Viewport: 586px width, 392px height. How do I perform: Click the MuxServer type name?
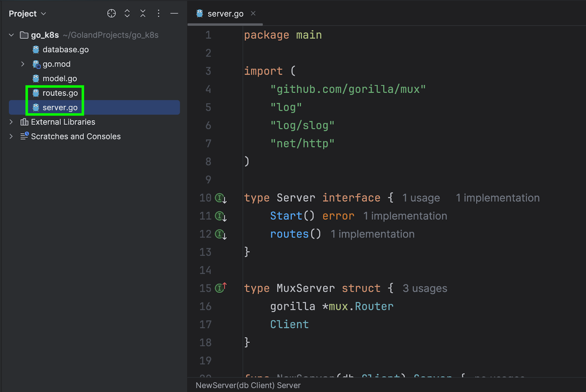coord(306,288)
